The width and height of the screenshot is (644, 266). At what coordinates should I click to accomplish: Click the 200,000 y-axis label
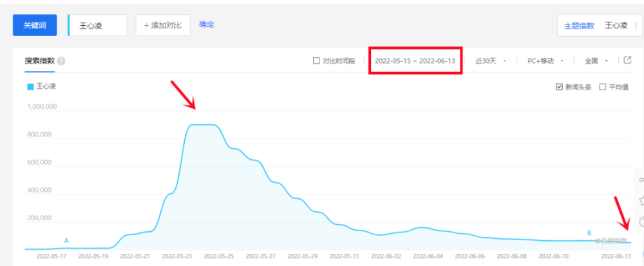(x=39, y=218)
